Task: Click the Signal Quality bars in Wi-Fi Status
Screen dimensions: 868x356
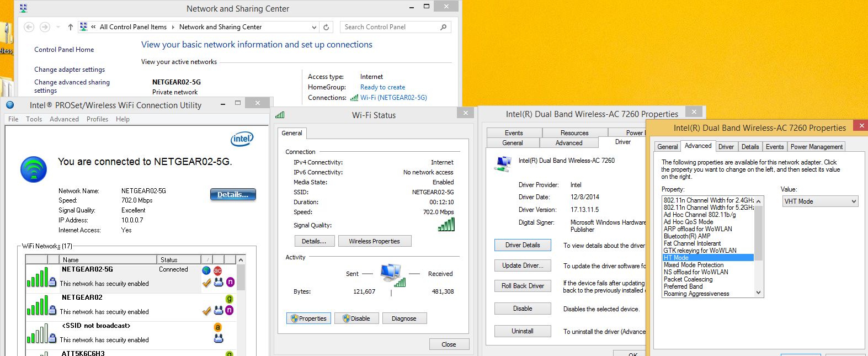Action: tap(446, 224)
